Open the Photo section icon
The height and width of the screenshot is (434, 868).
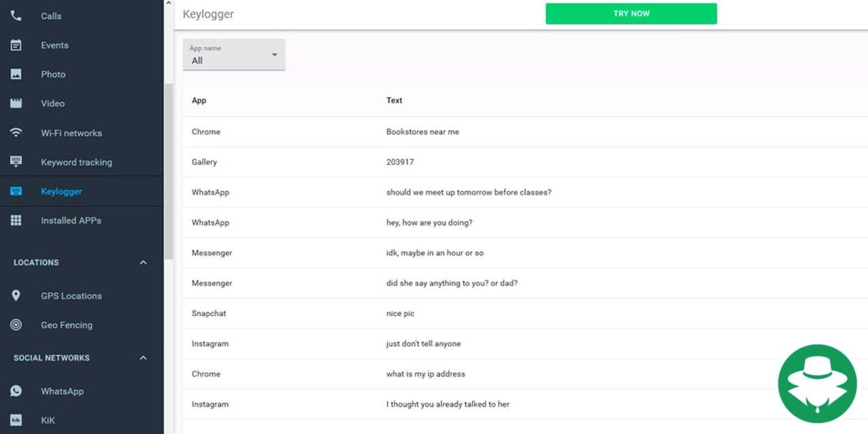(x=16, y=74)
